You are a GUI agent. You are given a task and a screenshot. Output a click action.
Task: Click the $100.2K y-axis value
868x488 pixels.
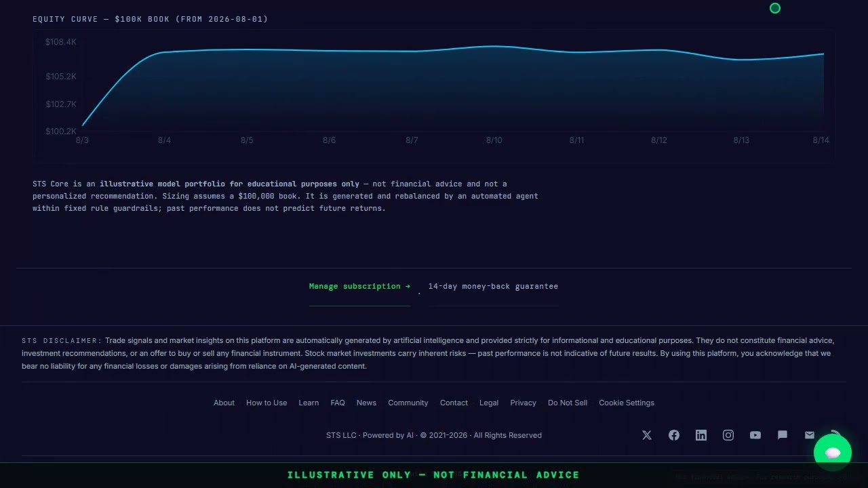click(x=61, y=131)
